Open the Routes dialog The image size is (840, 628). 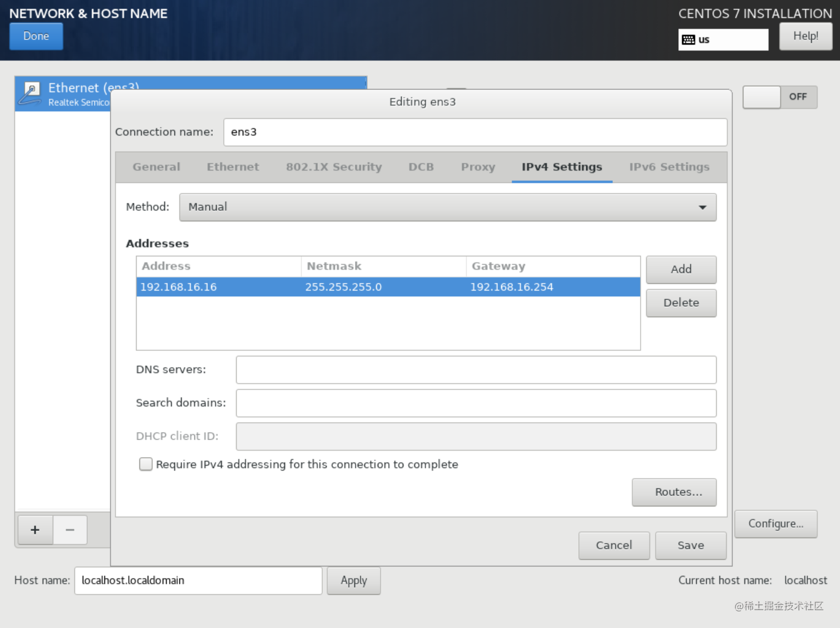pos(674,492)
